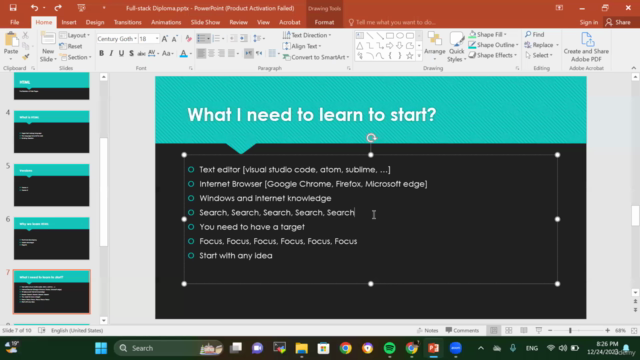Click the zoom in plus button
This screenshot has height=360, width=640.
pos(607,330)
